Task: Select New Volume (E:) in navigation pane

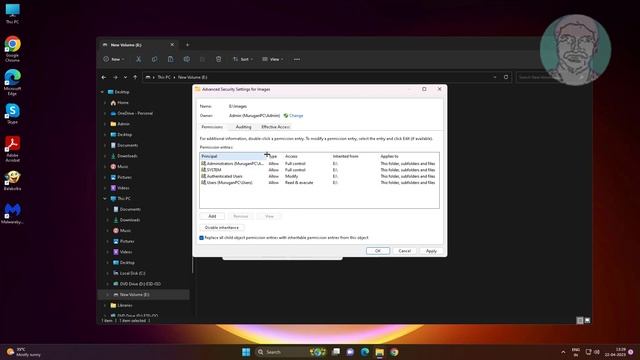Action: (143, 295)
